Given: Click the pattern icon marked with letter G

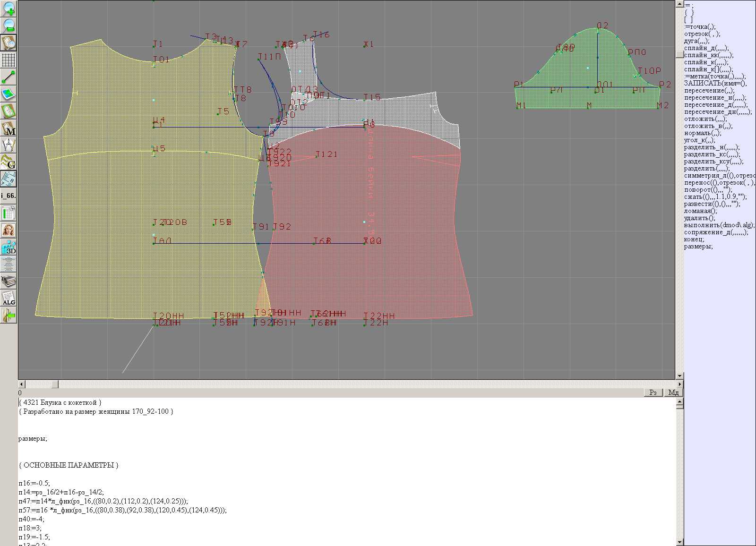Looking at the screenshot, I should pyautogui.click(x=9, y=162).
